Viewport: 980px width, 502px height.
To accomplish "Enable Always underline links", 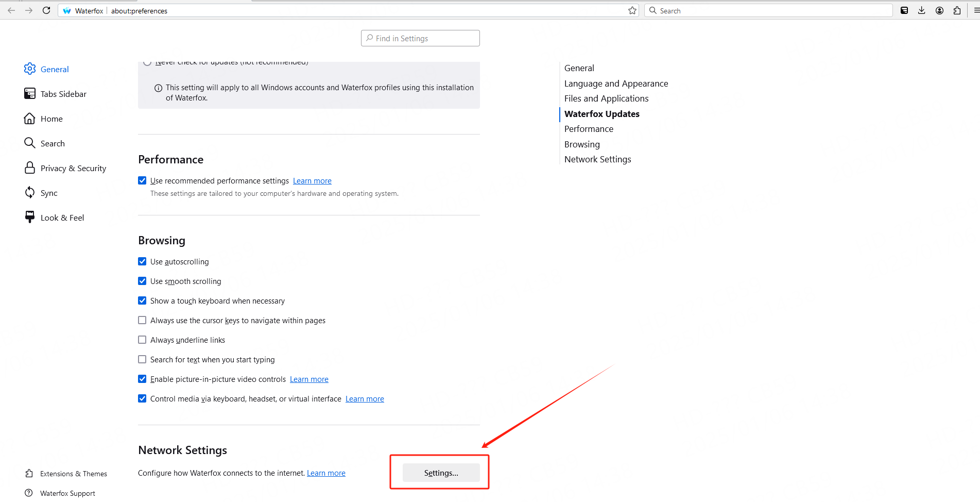I will pos(142,340).
